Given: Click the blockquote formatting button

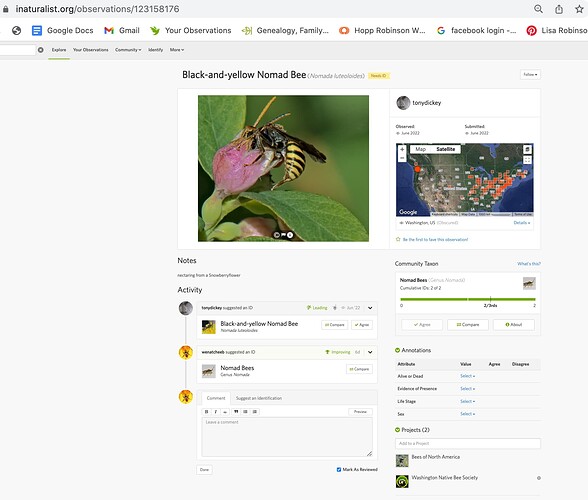Looking at the screenshot, I should point(236,411).
